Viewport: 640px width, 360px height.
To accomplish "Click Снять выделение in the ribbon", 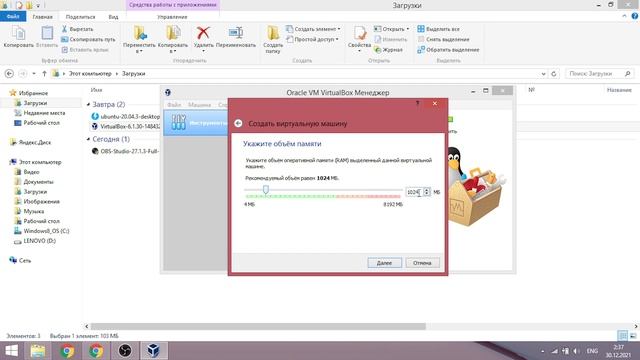I will [x=443, y=40].
